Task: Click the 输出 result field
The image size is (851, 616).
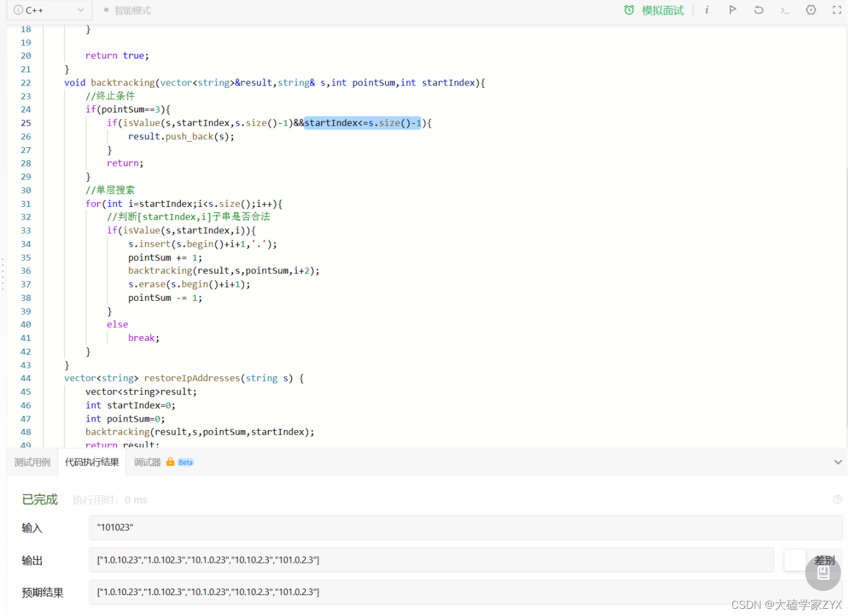Action: (x=431, y=560)
